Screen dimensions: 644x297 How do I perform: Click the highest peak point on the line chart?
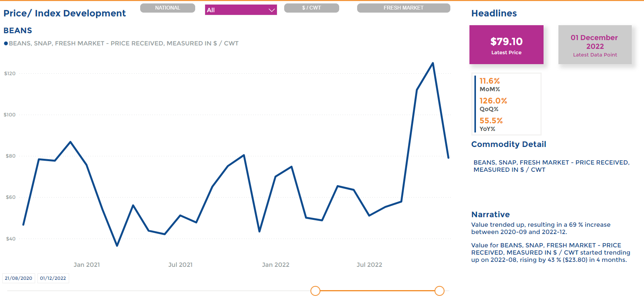[433, 63]
